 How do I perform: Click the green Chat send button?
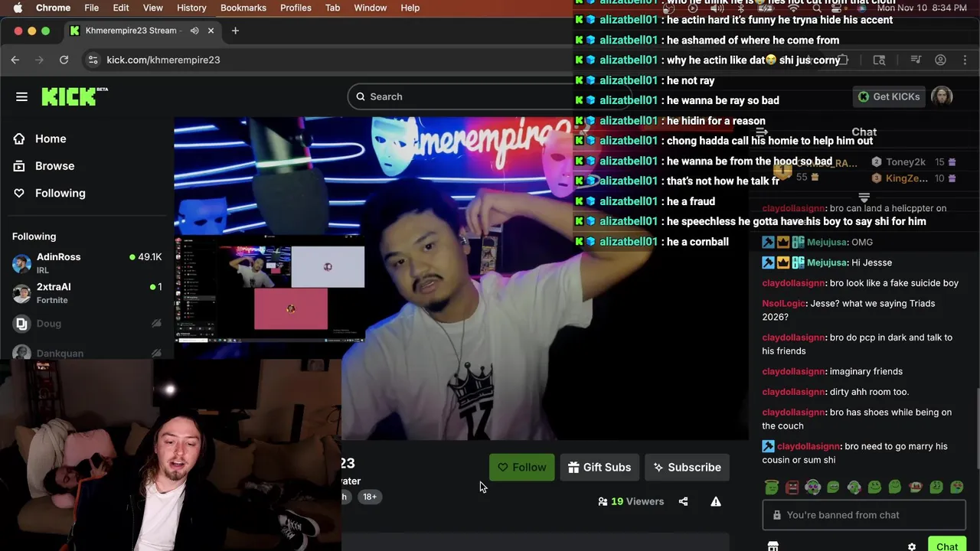947,545
